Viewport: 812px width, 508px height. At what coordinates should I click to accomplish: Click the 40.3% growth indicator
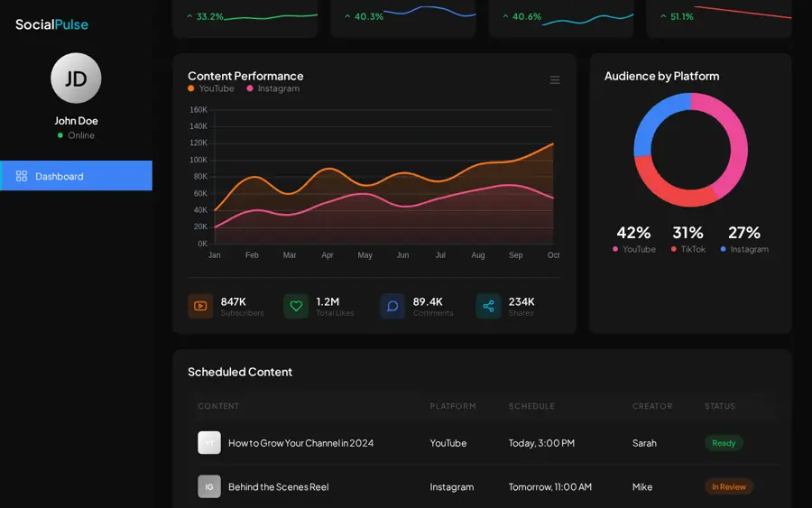[364, 16]
